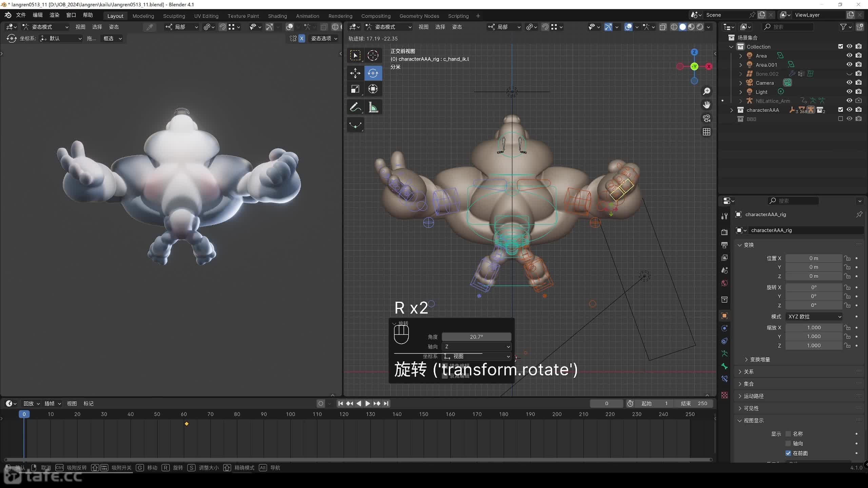868x488 pixels.
Task: Activate the Move tool
Action: tap(355, 73)
